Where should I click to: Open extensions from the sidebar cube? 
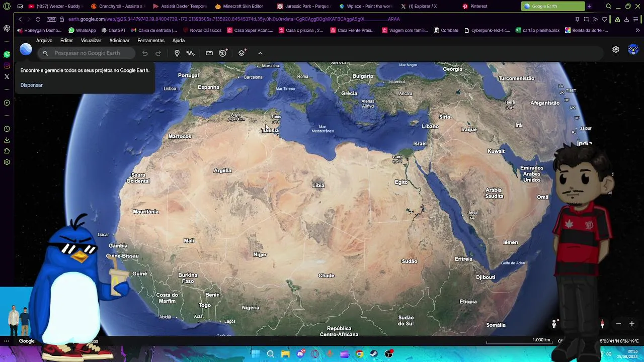click(x=7, y=151)
